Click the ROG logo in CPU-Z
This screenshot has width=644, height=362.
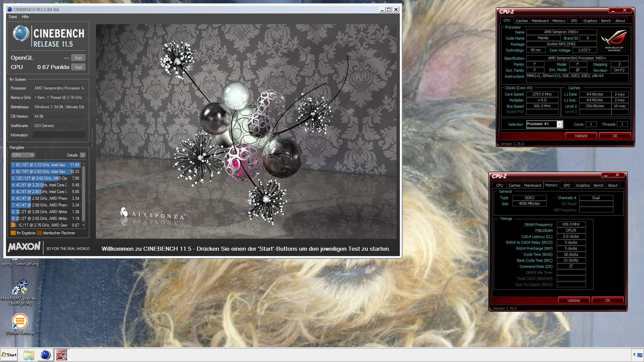(614, 40)
